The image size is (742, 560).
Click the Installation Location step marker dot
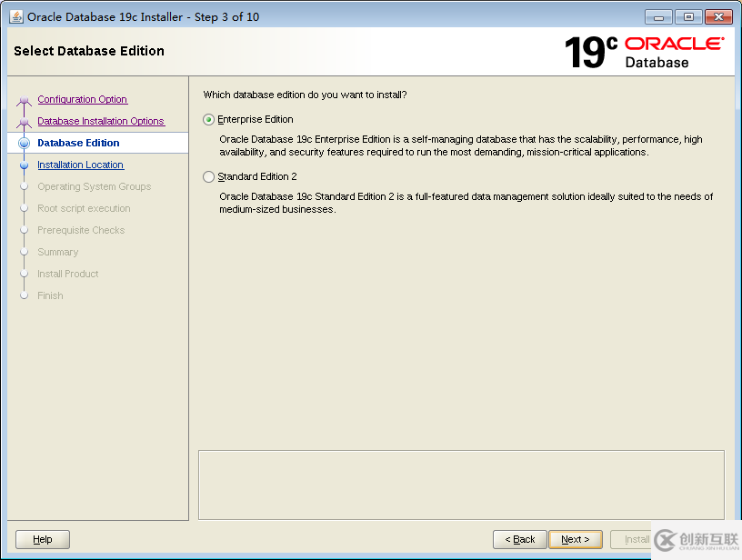click(x=25, y=165)
